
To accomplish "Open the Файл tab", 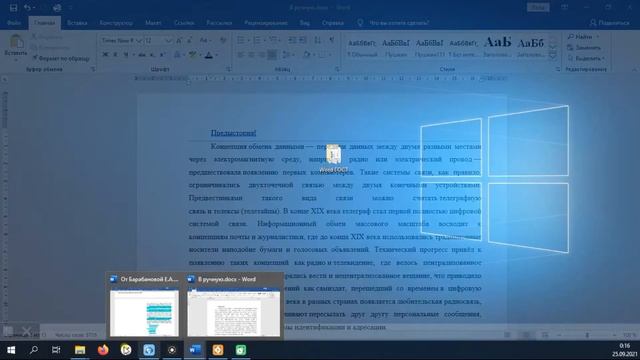I will click(14, 23).
